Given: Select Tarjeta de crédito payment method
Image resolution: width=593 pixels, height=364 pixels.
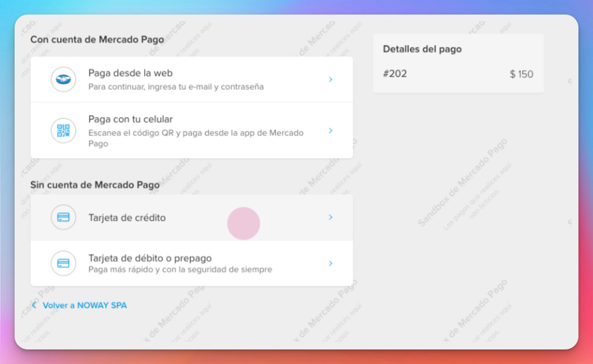Looking at the screenshot, I should 192,217.
